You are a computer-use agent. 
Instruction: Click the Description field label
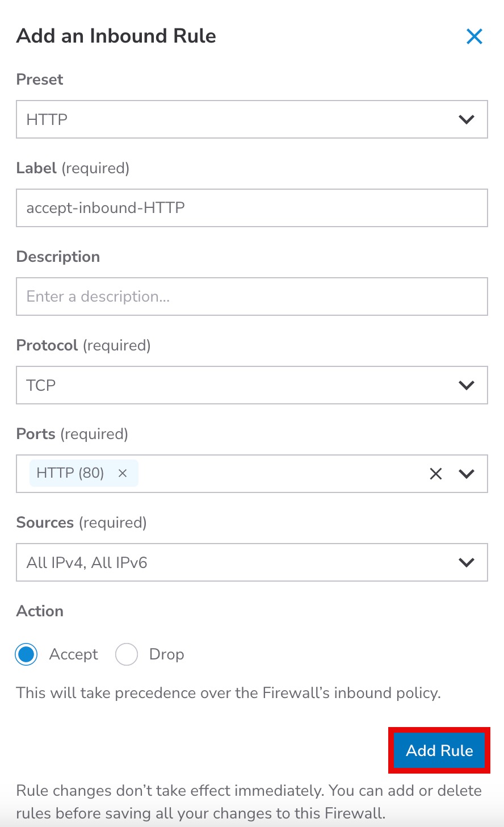click(x=58, y=257)
